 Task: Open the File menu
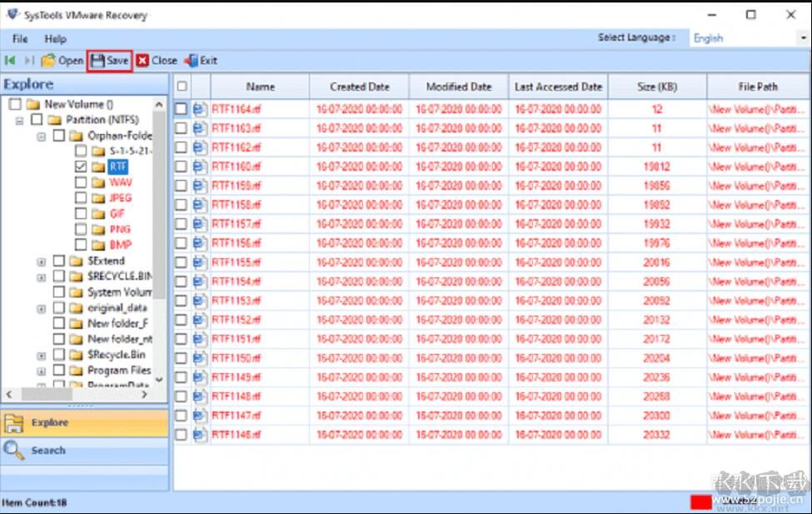point(18,38)
